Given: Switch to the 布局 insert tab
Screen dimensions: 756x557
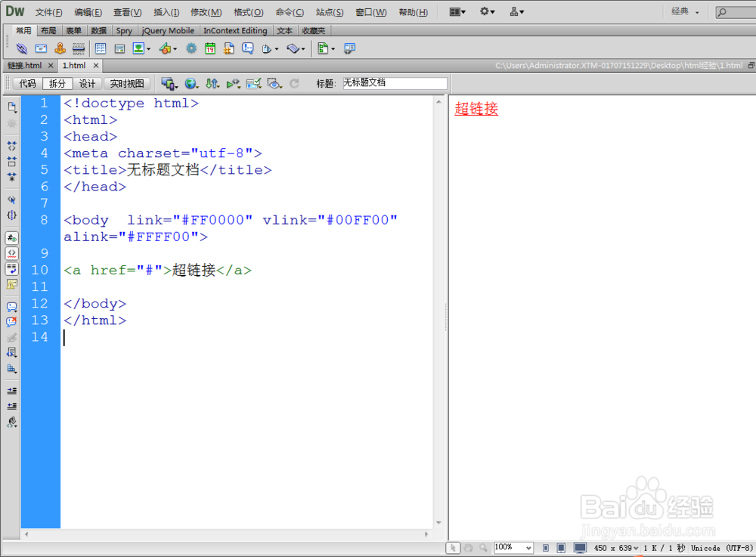Looking at the screenshot, I should 48,30.
